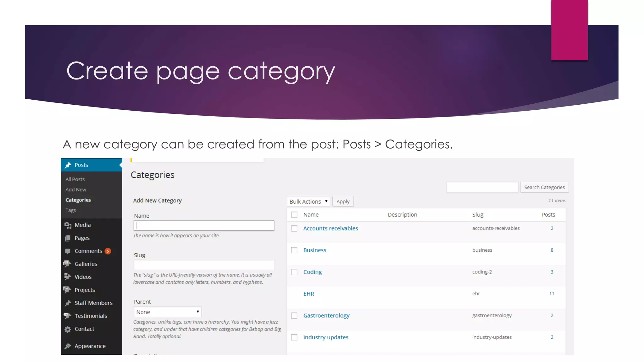Click the Videos icon in sidebar
This screenshot has width=644, height=362.
[x=67, y=277]
